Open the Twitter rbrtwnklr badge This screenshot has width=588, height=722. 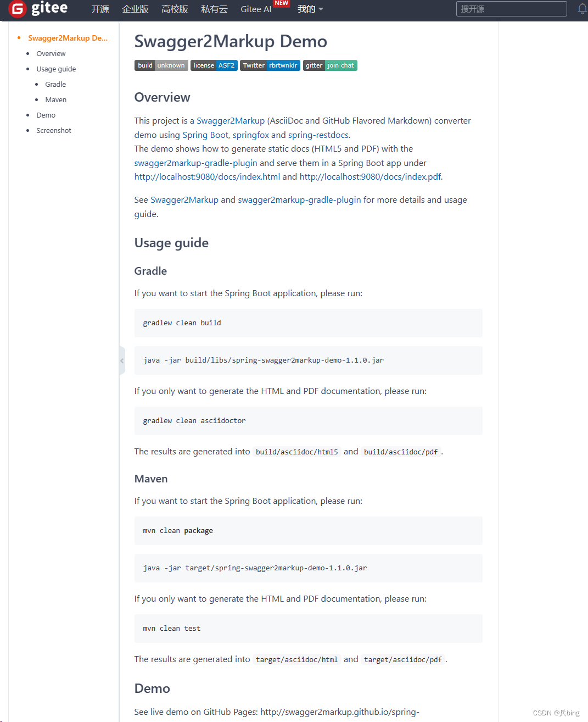(270, 65)
